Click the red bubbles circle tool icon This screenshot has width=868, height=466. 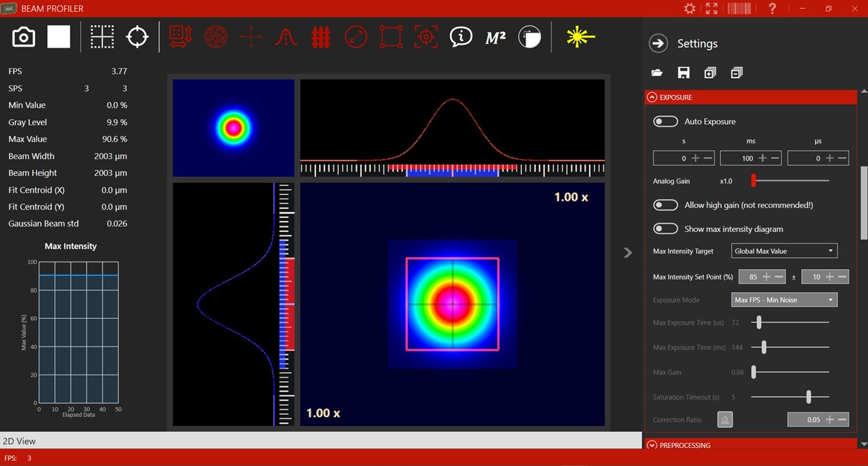click(216, 37)
